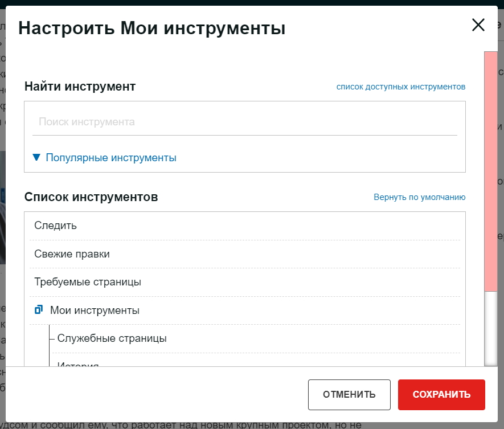Open список доступных инструментов link
The width and height of the screenshot is (504, 429).
[x=401, y=87]
